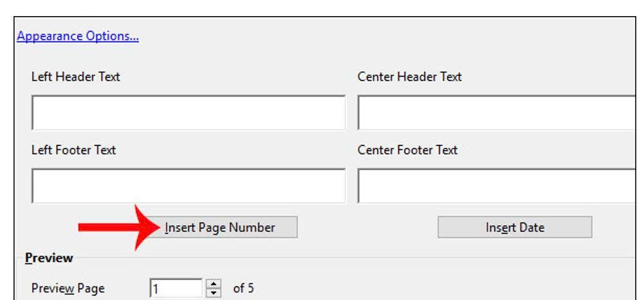This screenshot has width=644, height=300.
Task: Focus the Left Footer Text input box
Action: tap(189, 186)
